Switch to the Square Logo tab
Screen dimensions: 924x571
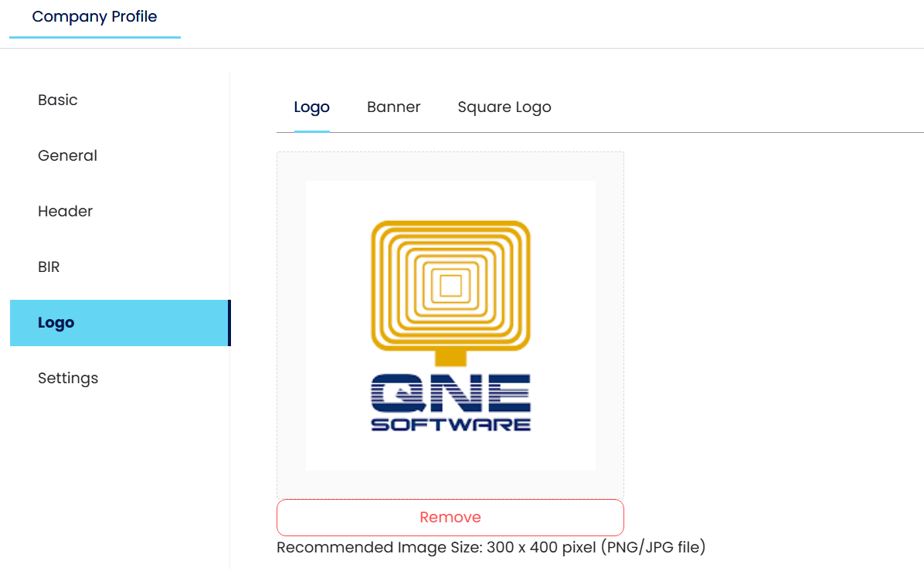(x=504, y=107)
